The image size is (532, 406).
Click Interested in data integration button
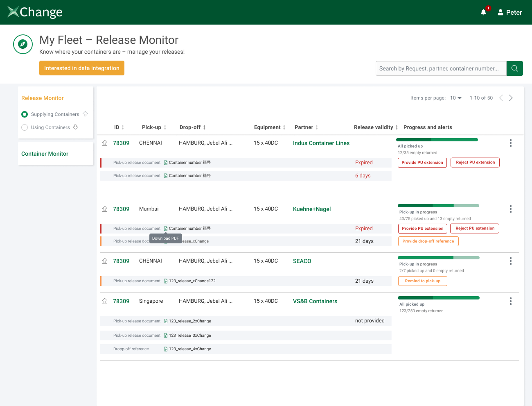click(82, 68)
